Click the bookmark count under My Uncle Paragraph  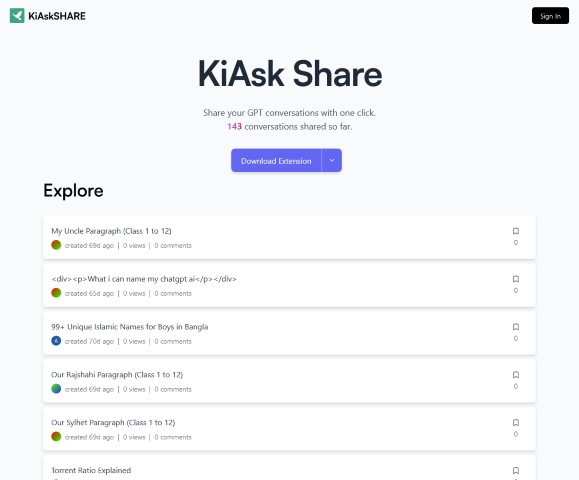(x=516, y=243)
